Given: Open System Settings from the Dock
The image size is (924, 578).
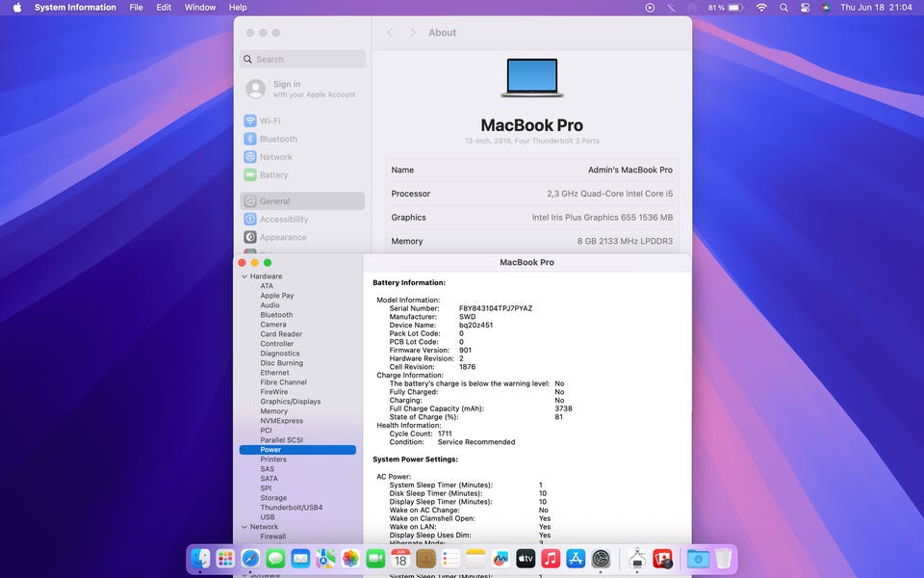Looking at the screenshot, I should click(x=601, y=558).
